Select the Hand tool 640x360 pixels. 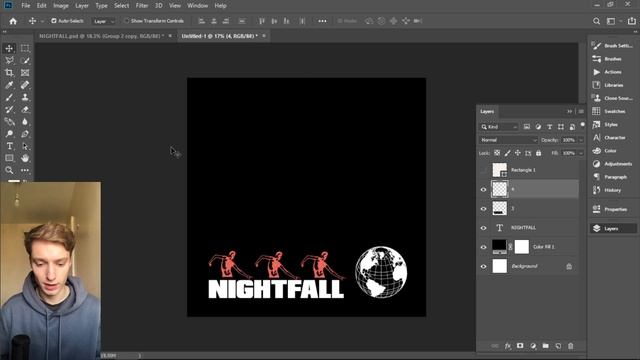click(25, 158)
